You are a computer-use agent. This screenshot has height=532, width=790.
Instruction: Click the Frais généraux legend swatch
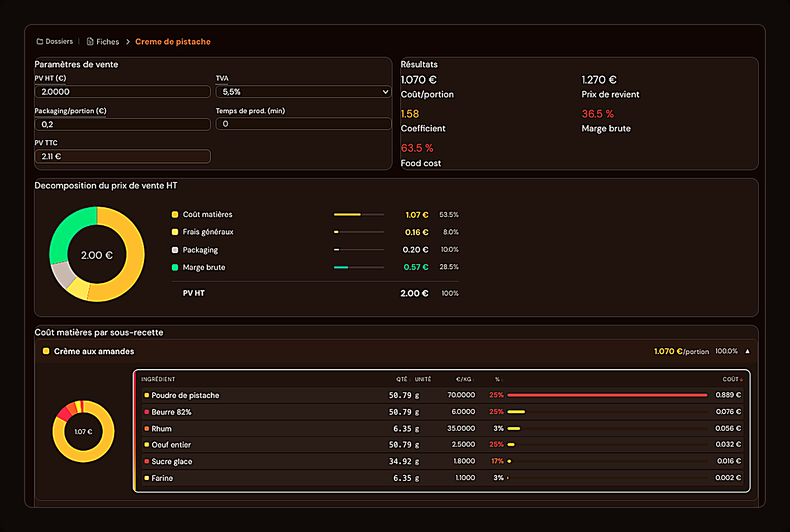(x=175, y=232)
